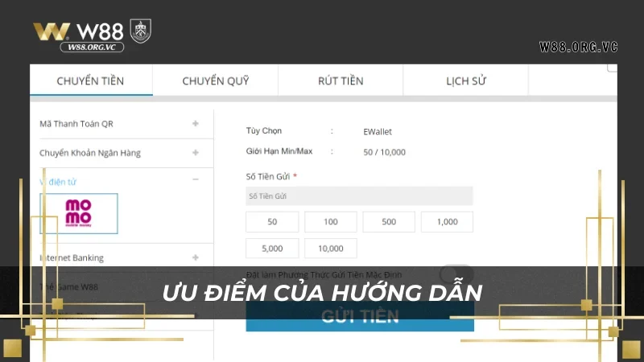View the LỊCH SỬ tab
Viewport: 644px width, 362px height.
tap(466, 81)
